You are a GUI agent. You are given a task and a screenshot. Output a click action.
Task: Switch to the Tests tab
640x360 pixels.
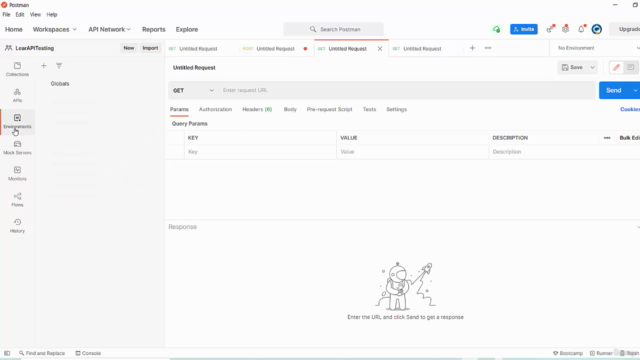pos(369,109)
